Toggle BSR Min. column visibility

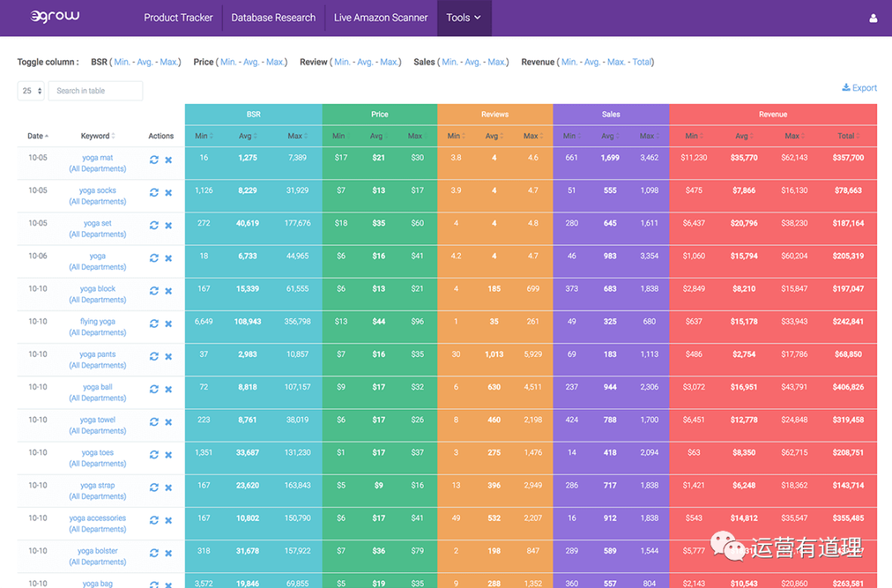click(122, 62)
